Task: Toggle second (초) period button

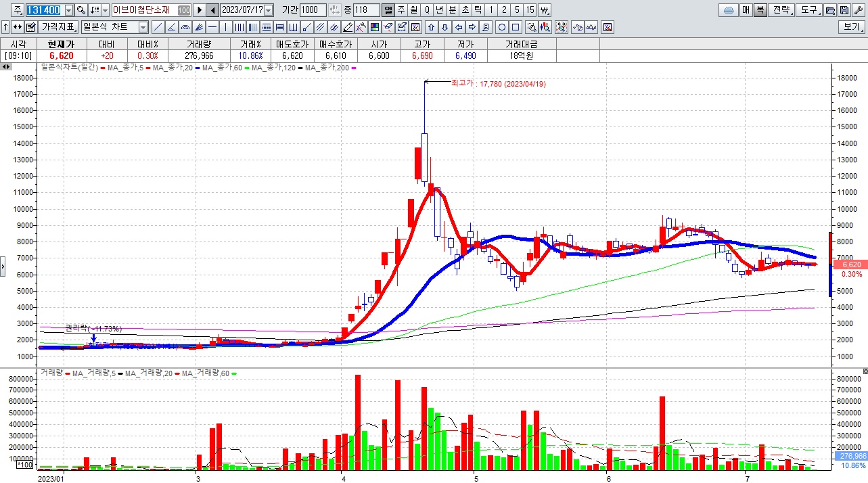Action: click(465, 10)
